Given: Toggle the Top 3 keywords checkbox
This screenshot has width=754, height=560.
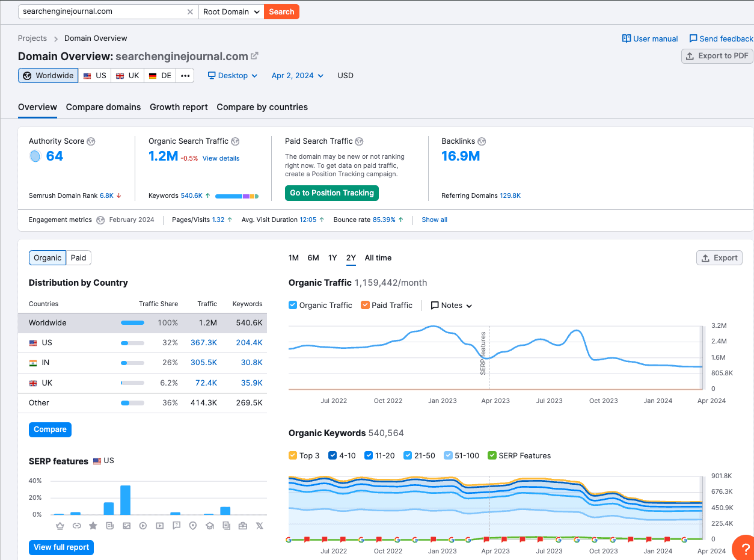Looking at the screenshot, I should tap(293, 455).
